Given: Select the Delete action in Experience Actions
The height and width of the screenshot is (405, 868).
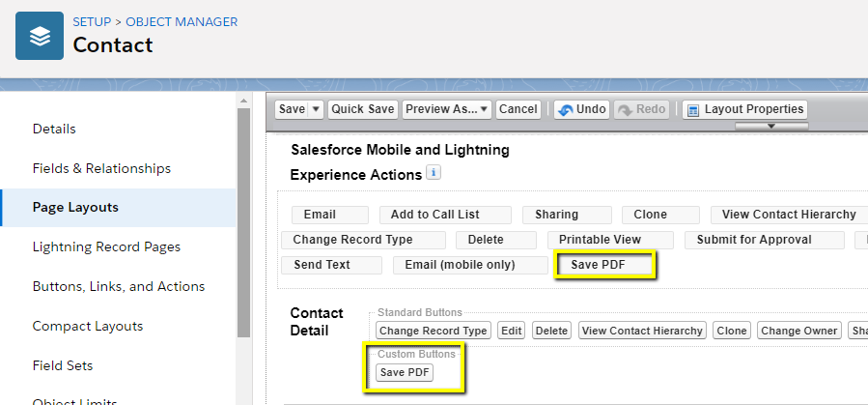Looking at the screenshot, I should 496,240.
